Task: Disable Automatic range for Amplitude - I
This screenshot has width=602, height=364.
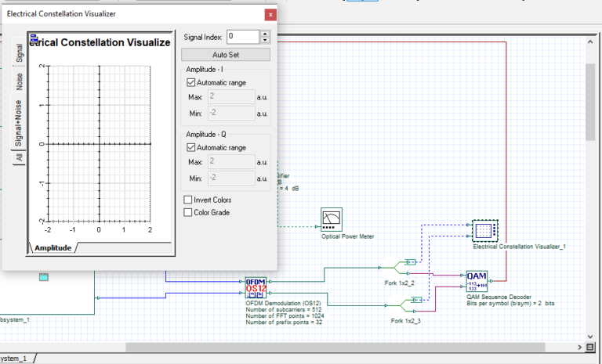Action: click(191, 82)
